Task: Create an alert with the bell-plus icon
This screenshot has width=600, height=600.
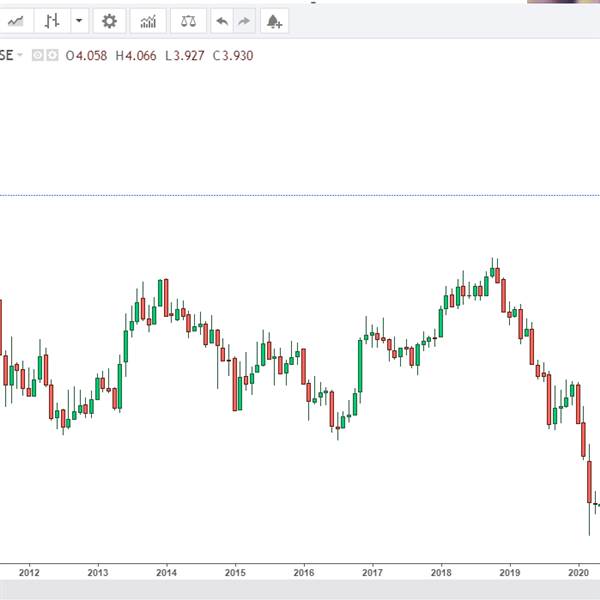Action: click(x=274, y=21)
